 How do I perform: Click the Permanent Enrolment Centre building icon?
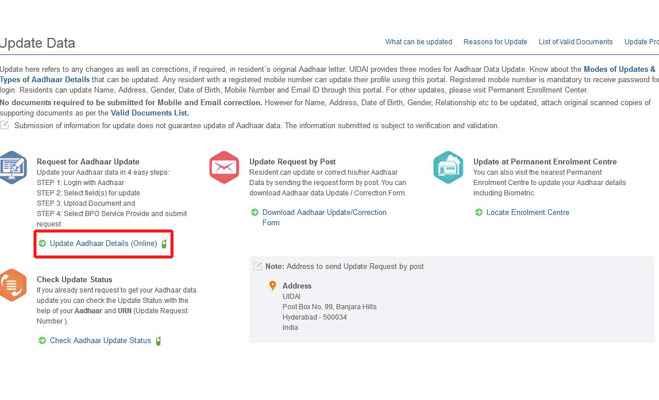[448, 167]
